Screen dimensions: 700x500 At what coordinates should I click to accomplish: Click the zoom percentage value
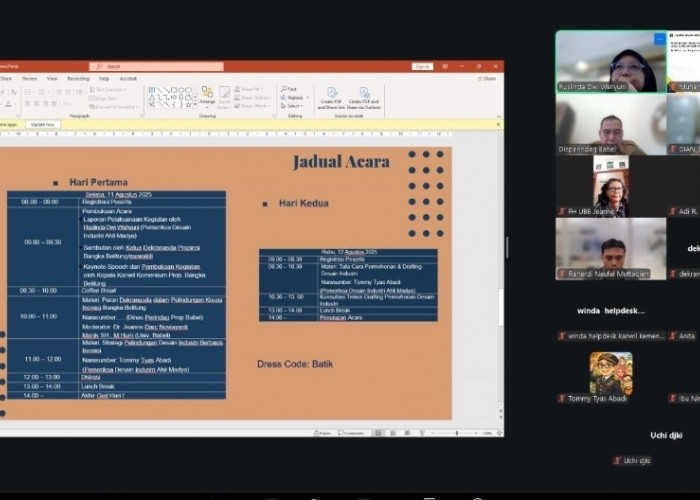[487, 433]
